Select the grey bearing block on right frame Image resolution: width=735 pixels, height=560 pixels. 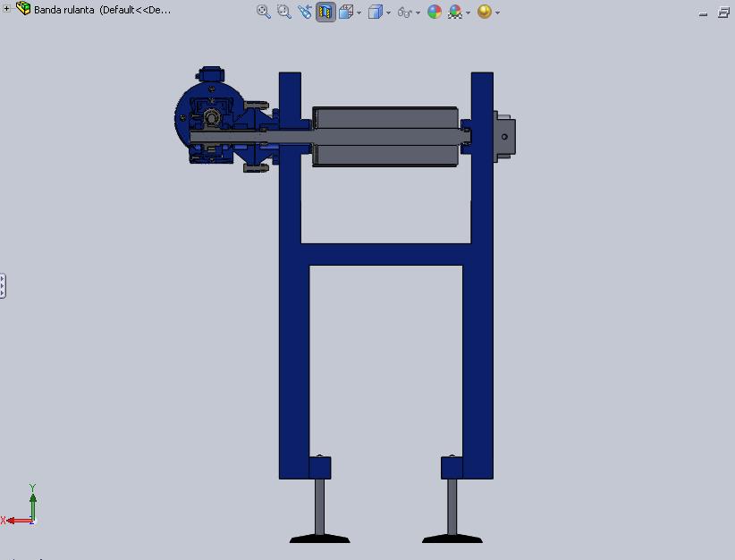pos(504,137)
